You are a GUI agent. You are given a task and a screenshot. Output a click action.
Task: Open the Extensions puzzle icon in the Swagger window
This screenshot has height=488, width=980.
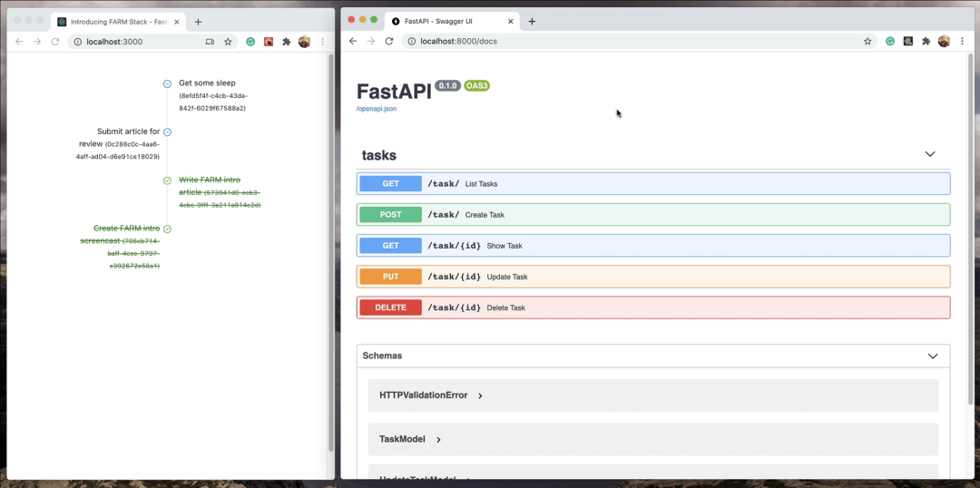[926, 41]
